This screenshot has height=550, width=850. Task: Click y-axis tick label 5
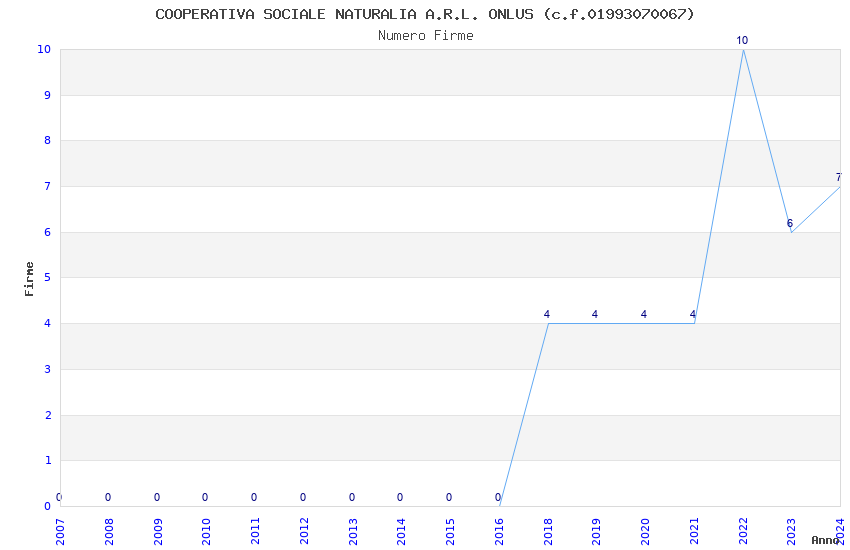pyautogui.click(x=48, y=277)
